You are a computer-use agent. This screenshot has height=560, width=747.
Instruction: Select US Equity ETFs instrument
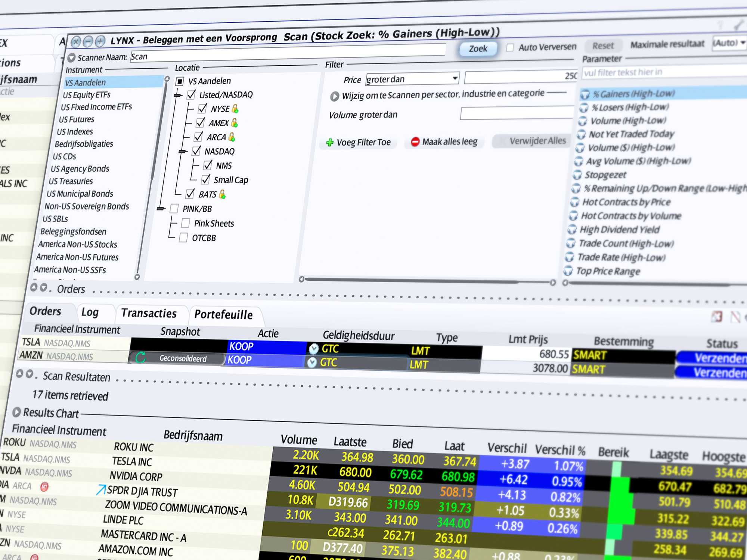86,95
